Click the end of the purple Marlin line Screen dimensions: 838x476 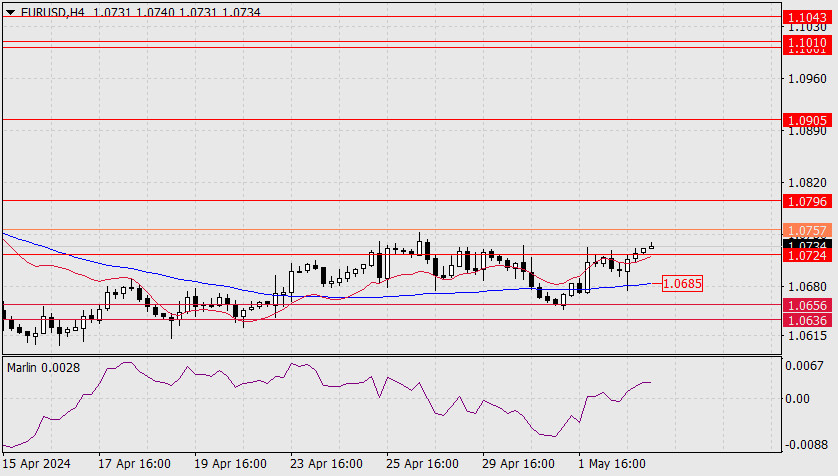(x=649, y=383)
